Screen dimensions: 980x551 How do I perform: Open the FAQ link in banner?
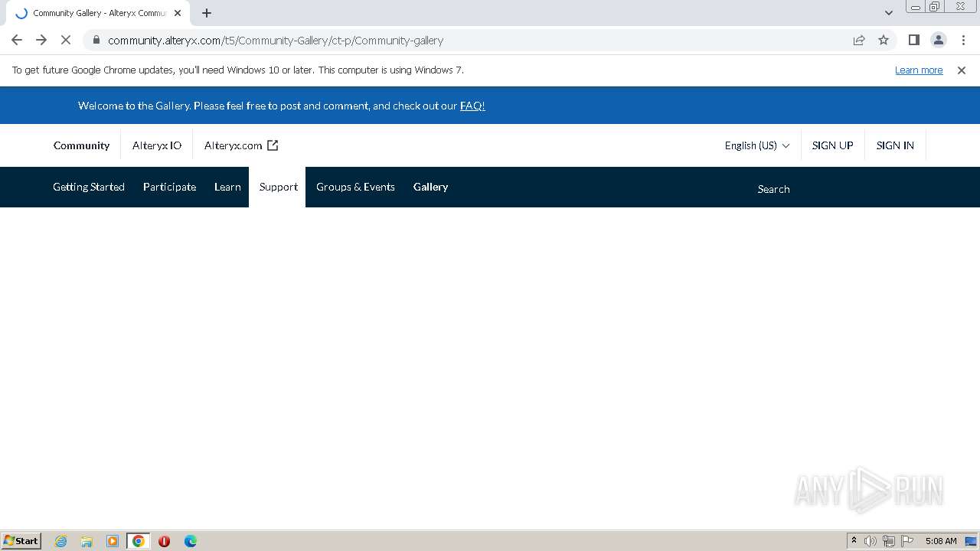point(472,106)
